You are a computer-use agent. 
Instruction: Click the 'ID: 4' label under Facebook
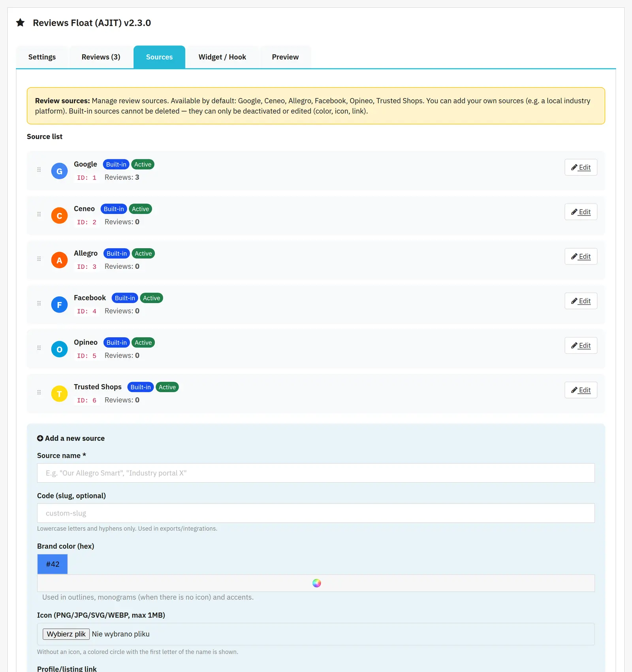point(87,311)
